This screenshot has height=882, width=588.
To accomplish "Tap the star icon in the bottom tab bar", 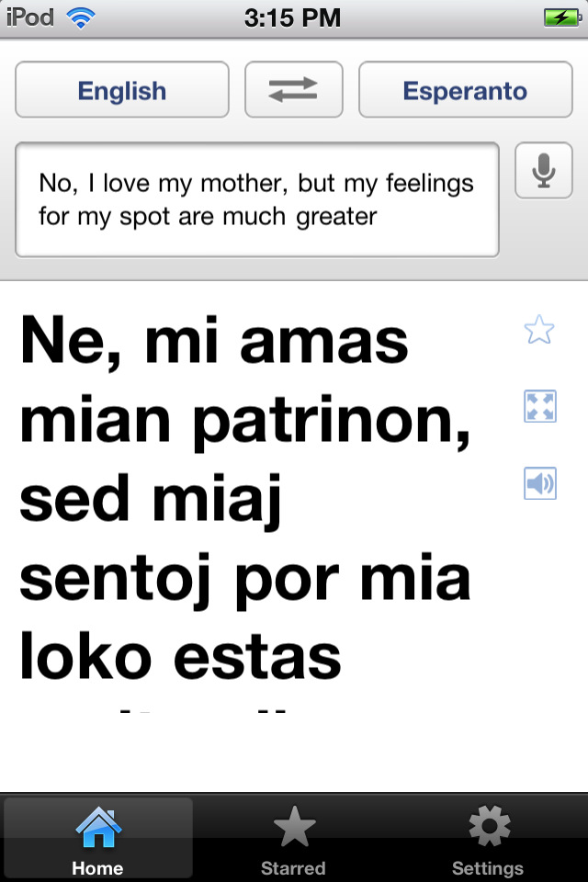I will 294,826.
